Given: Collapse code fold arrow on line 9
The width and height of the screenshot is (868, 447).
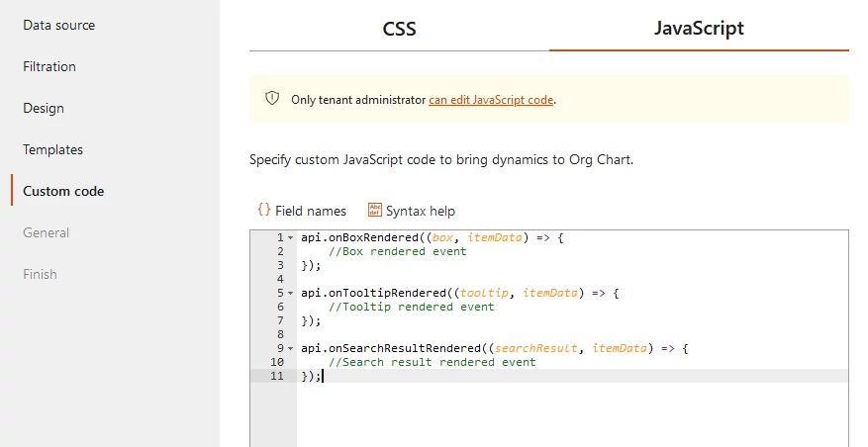Looking at the screenshot, I should pyautogui.click(x=291, y=348).
